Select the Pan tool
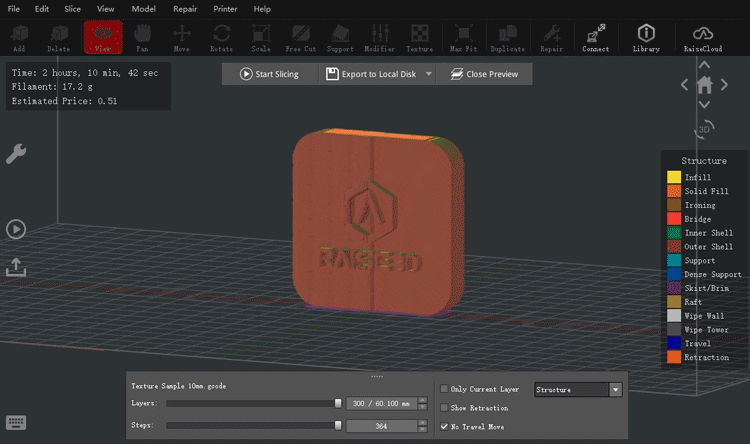This screenshot has height=444, width=750. [x=142, y=38]
